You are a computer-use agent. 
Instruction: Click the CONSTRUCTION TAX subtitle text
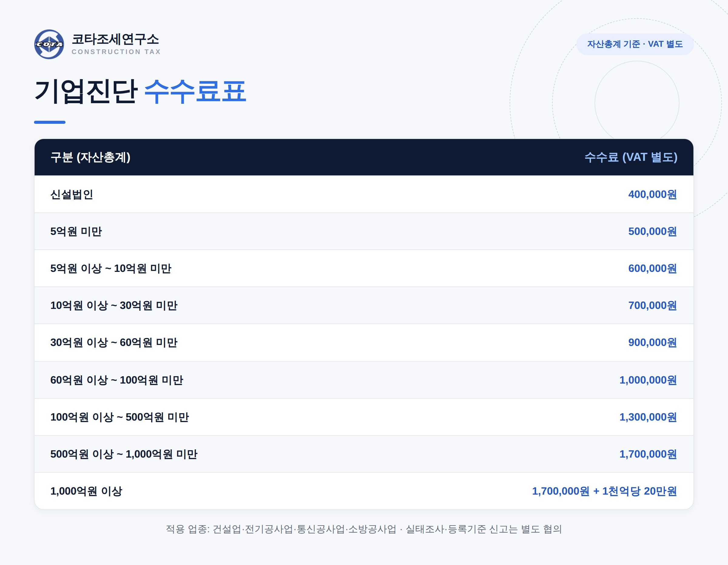(116, 52)
